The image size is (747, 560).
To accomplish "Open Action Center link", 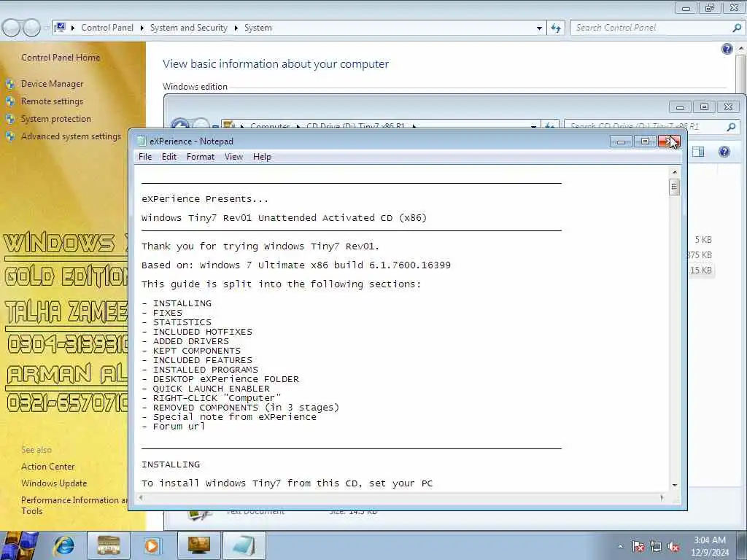I will click(x=47, y=467).
